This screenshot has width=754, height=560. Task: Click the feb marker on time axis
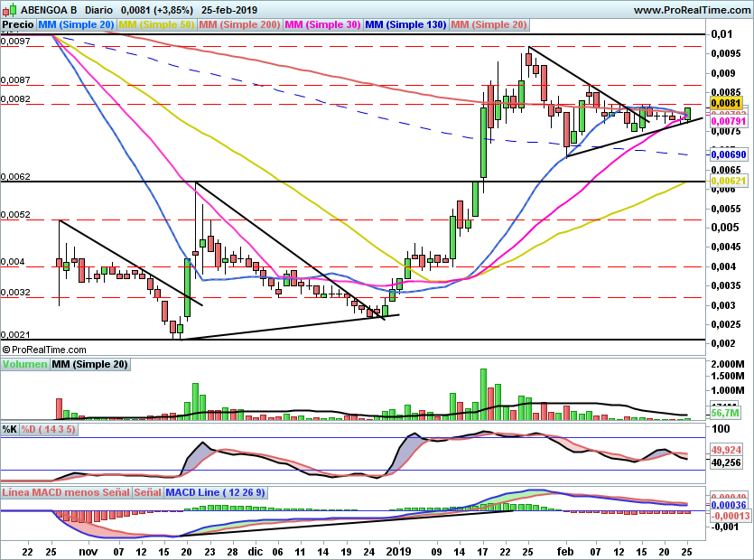coord(565,551)
